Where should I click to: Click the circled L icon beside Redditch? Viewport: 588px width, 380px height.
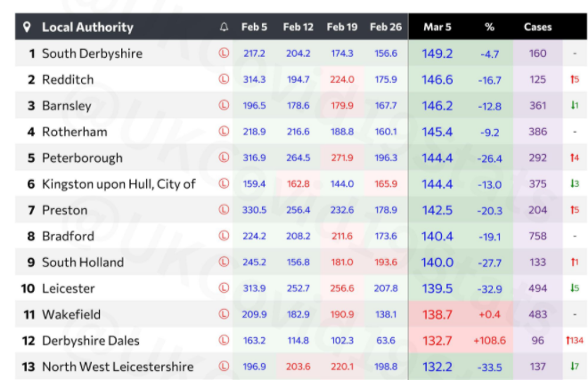click(224, 79)
